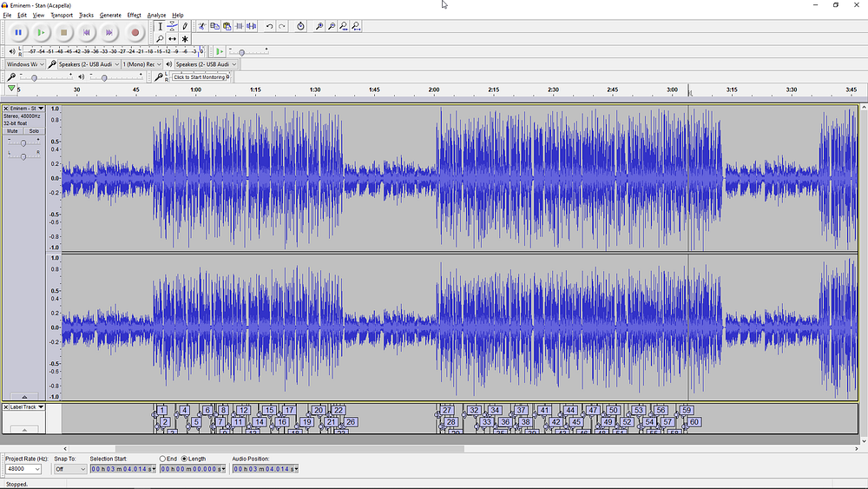This screenshot has width=868, height=489.
Task: Click label 27 in the Label Track
Action: tap(447, 410)
